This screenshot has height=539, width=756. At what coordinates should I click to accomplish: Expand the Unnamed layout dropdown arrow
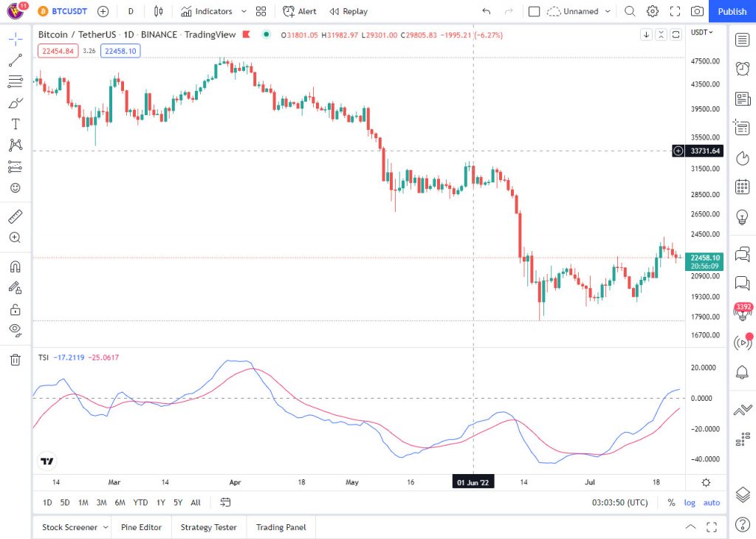pos(608,12)
